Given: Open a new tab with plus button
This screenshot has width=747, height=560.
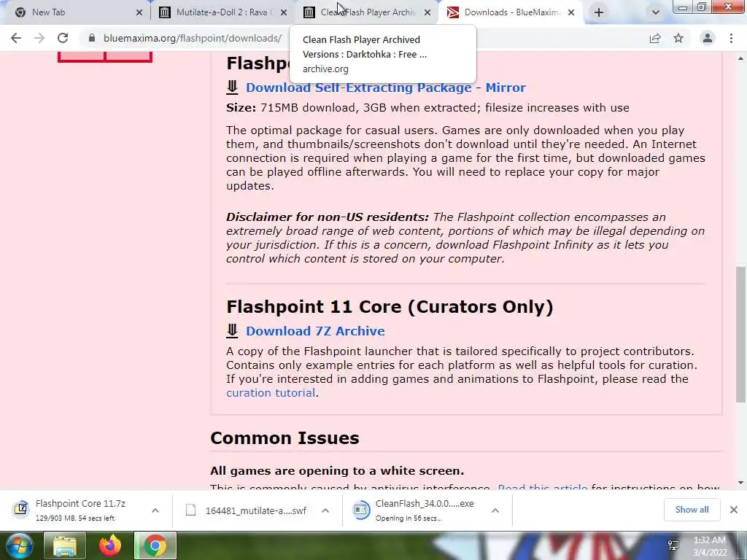Looking at the screenshot, I should click(599, 12).
